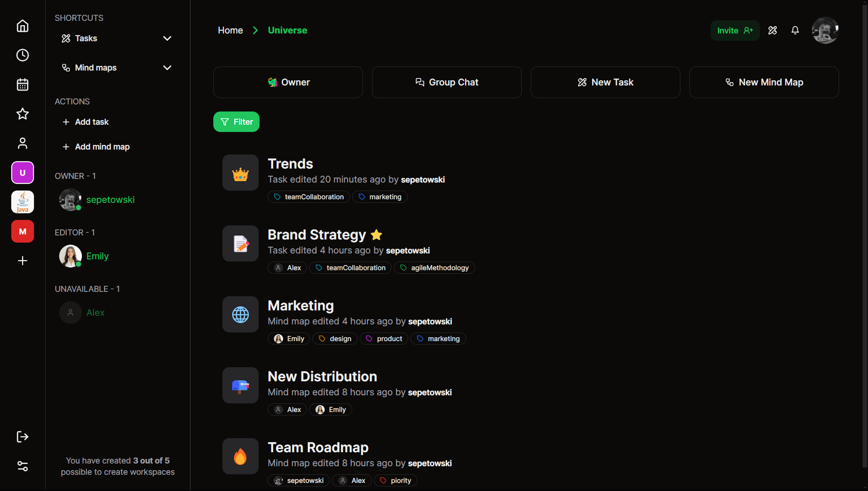Open Mind maps in shortcuts
Image resolution: width=868 pixels, height=491 pixels.
(89, 68)
